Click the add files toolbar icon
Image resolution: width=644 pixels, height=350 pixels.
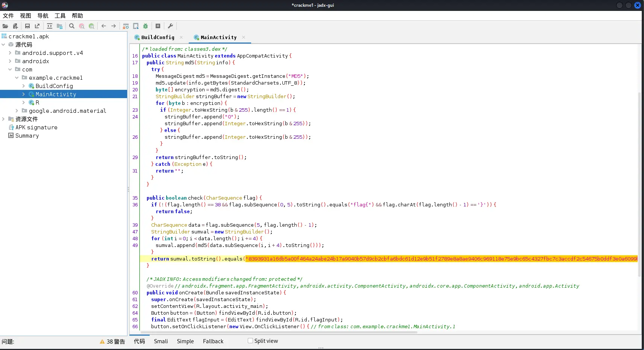coord(15,26)
